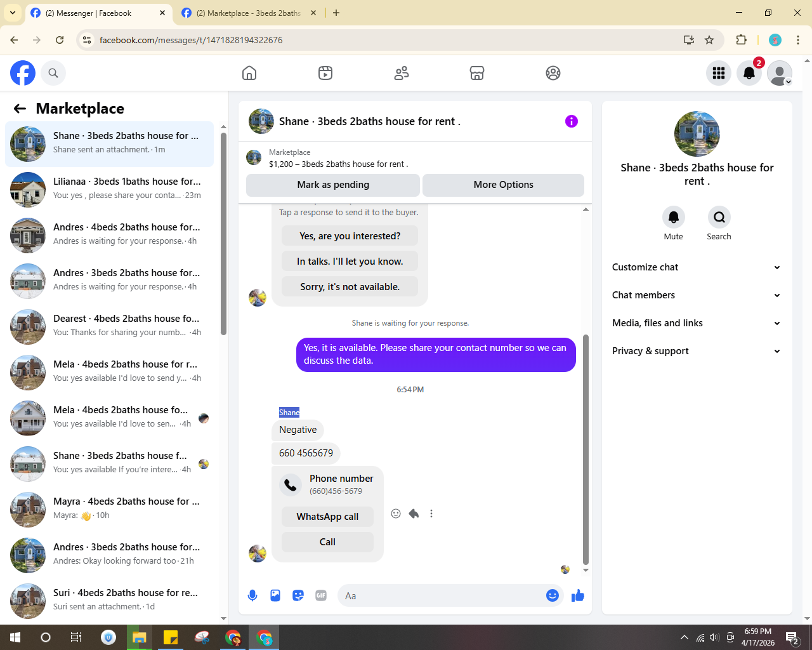Screen dimensions: 812x650
Task: Click $1,200 listing thumbnail under Marketplace
Action: [x=254, y=157]
